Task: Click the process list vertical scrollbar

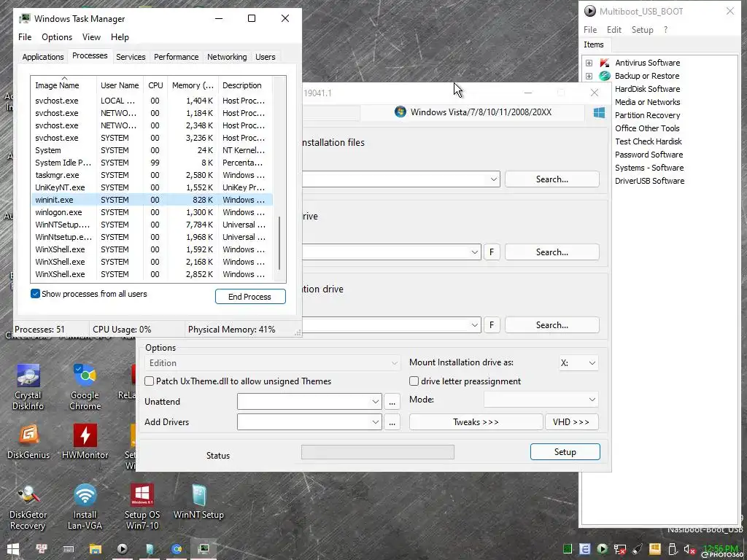Action: tap(279, 243)
